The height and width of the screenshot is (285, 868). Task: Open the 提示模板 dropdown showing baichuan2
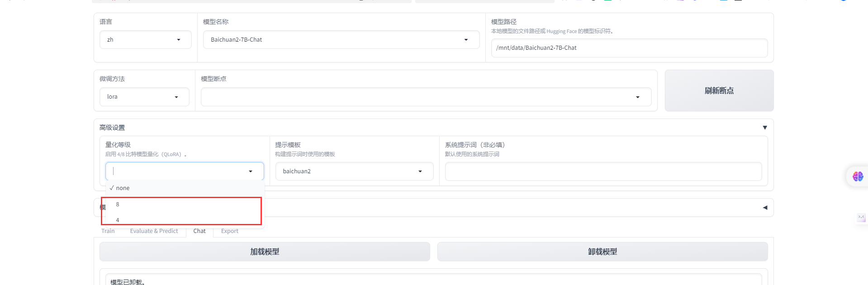click(354, 171)
